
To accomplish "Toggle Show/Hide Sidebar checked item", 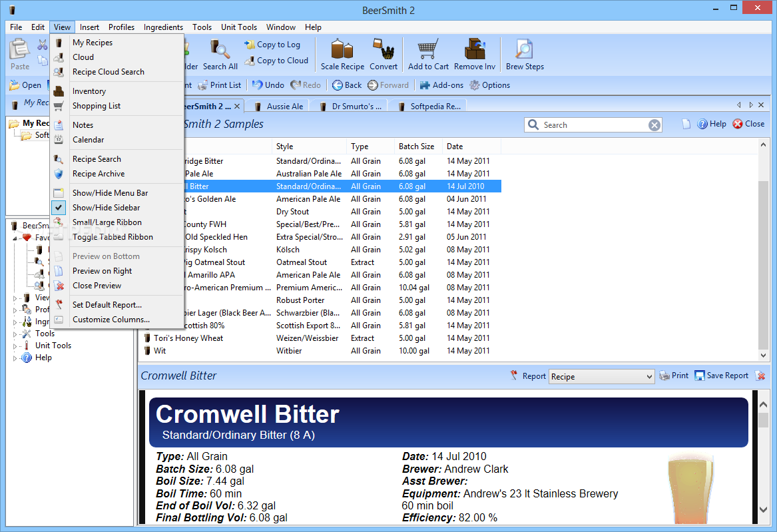I will [117, 208].
